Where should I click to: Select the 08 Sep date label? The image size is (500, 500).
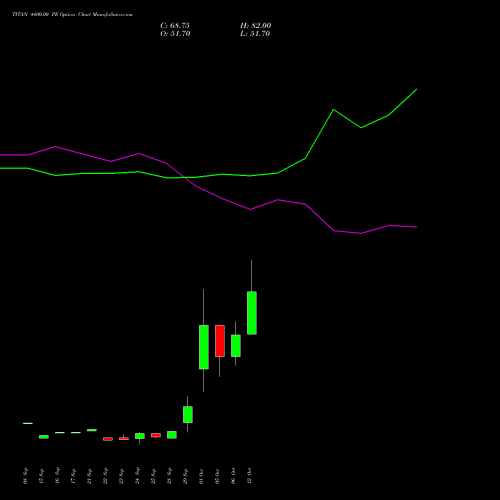[26, 476]
